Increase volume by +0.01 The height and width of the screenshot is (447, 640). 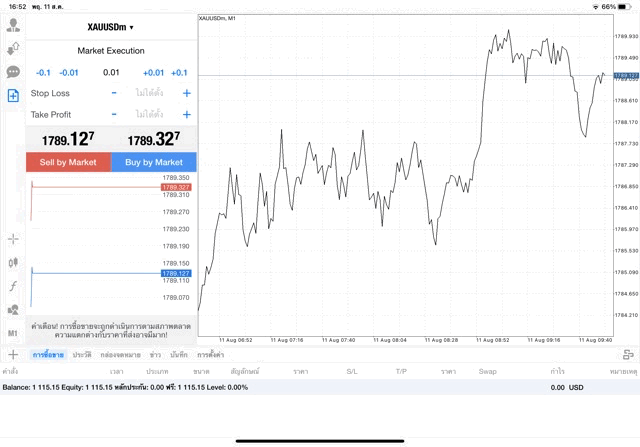click(x=152, y=72)
